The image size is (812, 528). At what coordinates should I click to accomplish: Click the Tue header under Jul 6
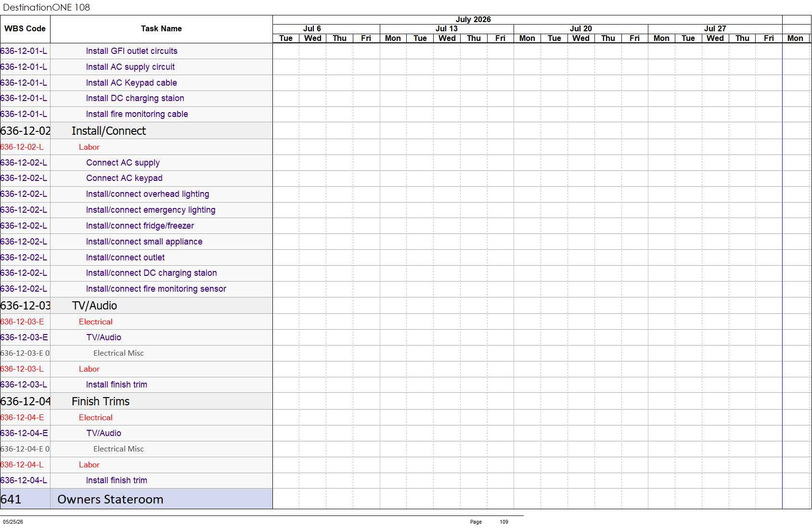tap(286, 39)
